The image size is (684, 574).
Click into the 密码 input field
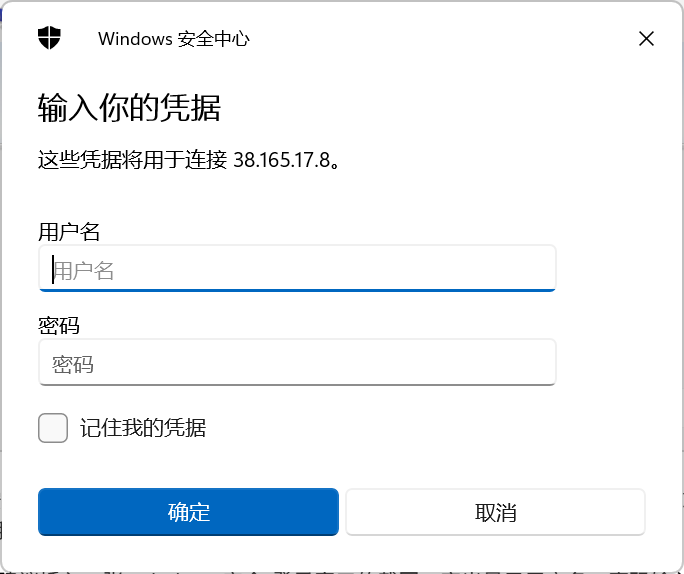(297, 363)
